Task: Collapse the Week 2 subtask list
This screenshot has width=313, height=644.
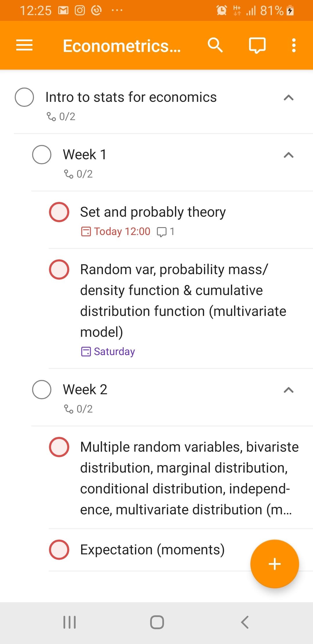Action: (289, 390)
